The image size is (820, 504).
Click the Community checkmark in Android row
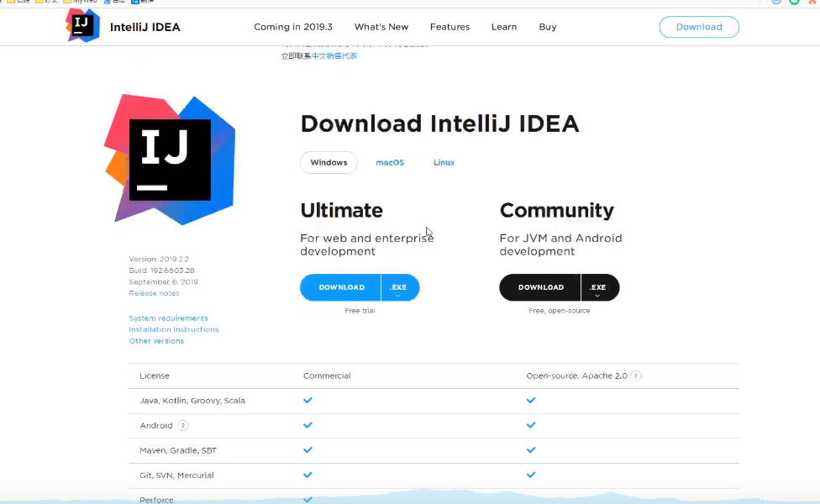click(x=531, y=425)
